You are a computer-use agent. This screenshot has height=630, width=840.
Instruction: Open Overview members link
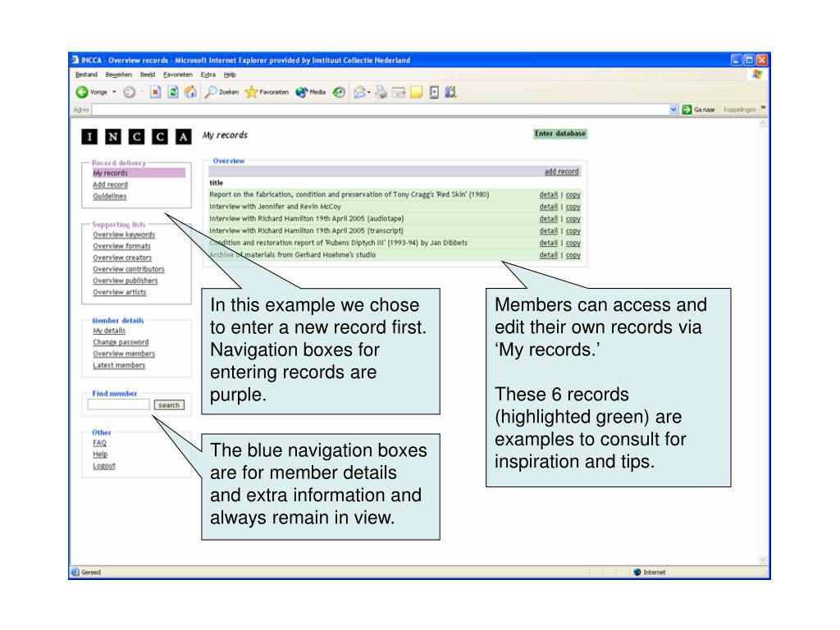point(124,354)
